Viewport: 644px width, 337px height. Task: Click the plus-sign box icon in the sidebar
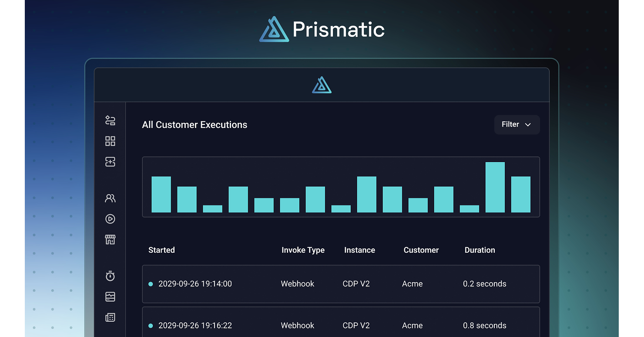pos(110,162)
